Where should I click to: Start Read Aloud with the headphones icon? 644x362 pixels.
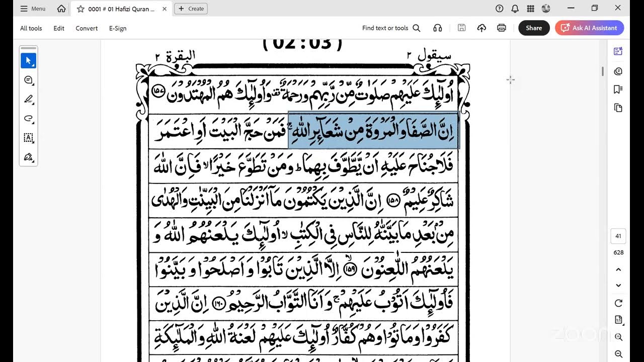(437, 28)
